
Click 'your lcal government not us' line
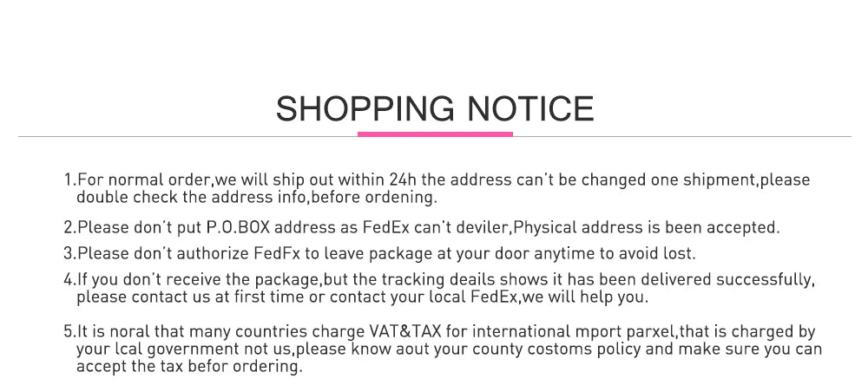[449, 349]
